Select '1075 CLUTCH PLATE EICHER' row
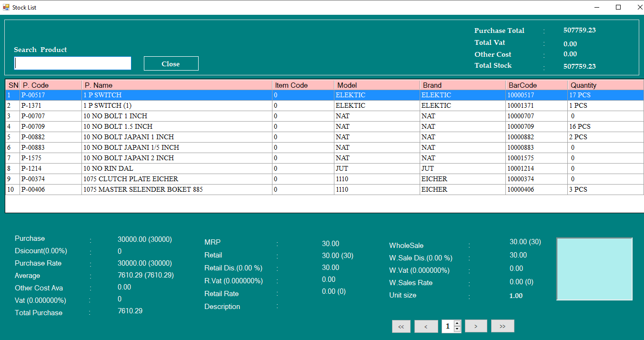 pos(324,179)
